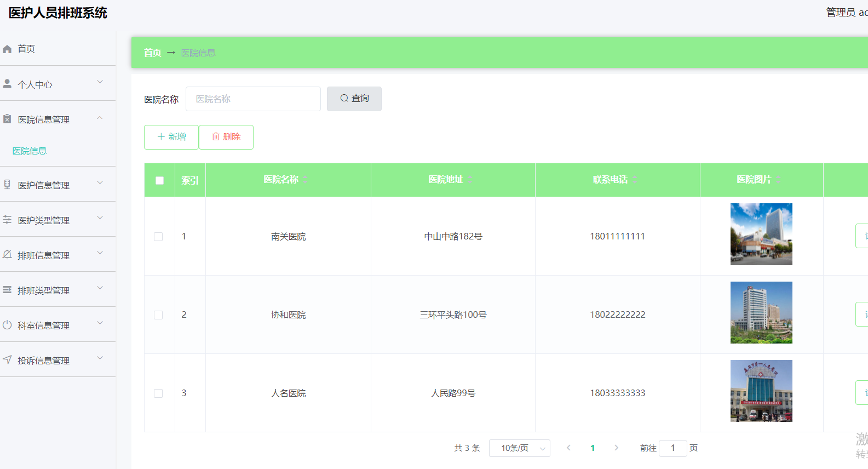Click the 医院信息 breadcrumb text
The height and width of the screenshot is (469, 868).
198,53
